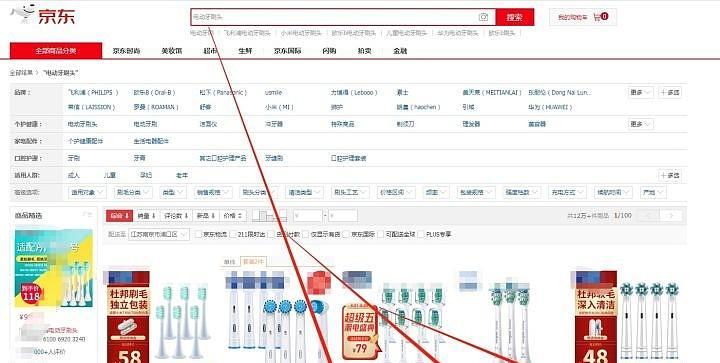Open the 产地 filter dropdown
The width and height of the screenshot is (720, 363).
[653, 192]
